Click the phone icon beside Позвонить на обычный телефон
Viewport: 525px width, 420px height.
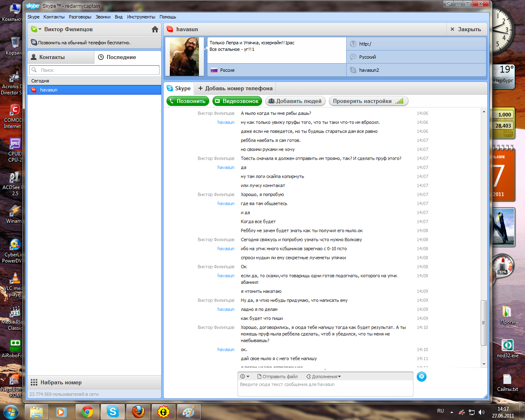point(34,42)
